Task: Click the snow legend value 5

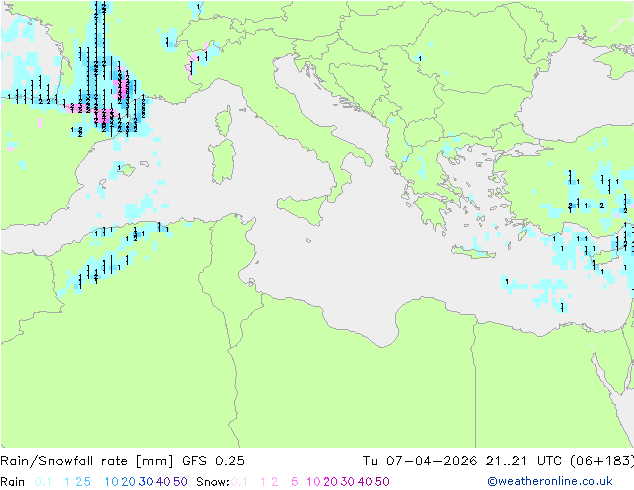Action: point(295,482)
